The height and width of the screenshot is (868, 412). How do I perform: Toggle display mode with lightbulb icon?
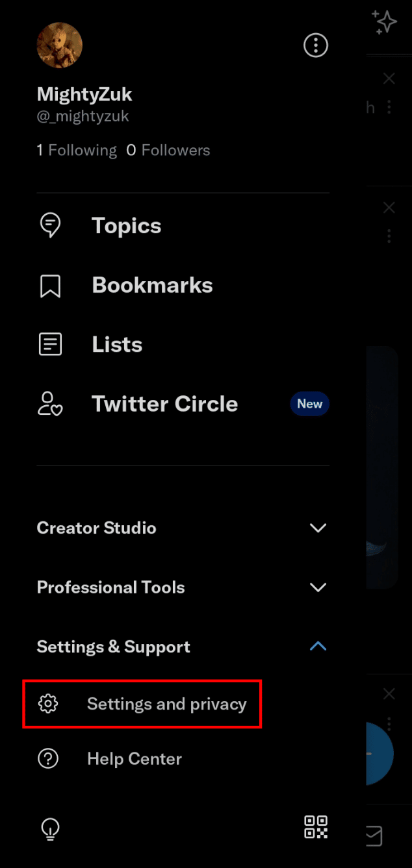click(x=50, y=828)
